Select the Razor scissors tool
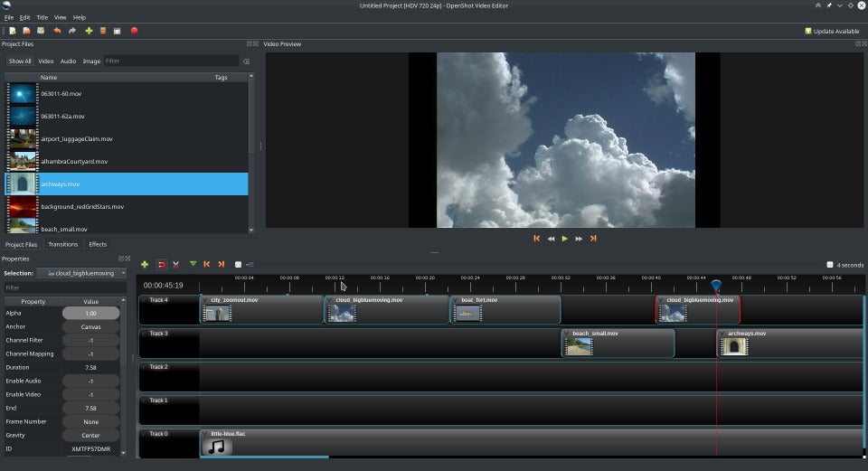The width and height of the screenshot is (868, 471). click(176, 264)
